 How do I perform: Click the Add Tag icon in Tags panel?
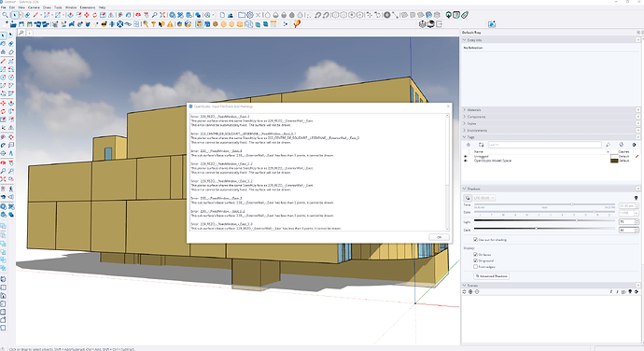469,145
